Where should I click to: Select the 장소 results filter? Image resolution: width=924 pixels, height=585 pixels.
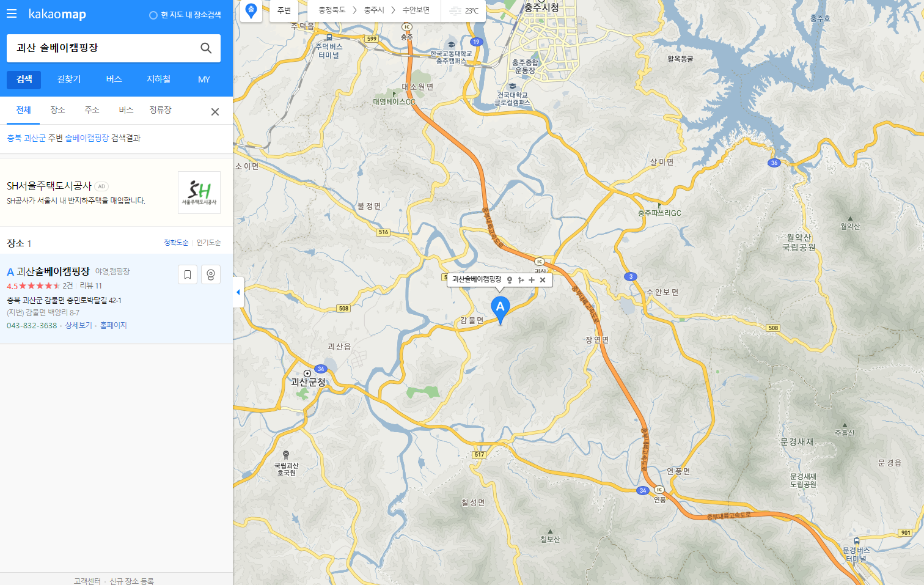pyautogui.click(x=57, y=110)
